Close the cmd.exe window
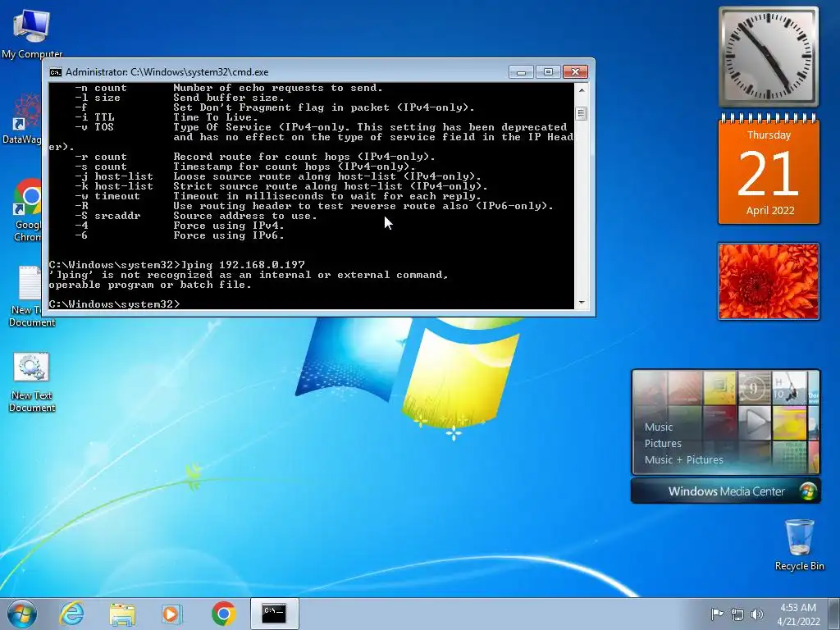Screen dimensions: 840x630 575,72
